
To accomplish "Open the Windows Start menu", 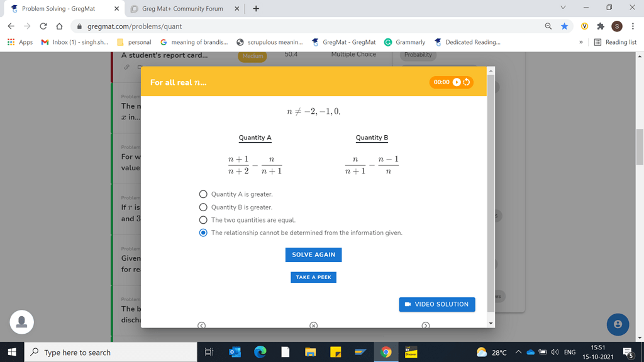I will [x=12, y=352].
